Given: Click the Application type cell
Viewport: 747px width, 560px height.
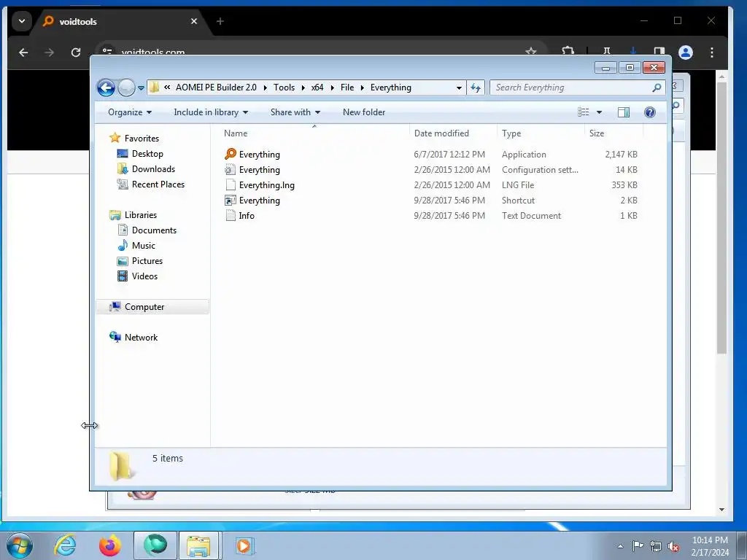Looking at the screenshot, I should (524, 155).
